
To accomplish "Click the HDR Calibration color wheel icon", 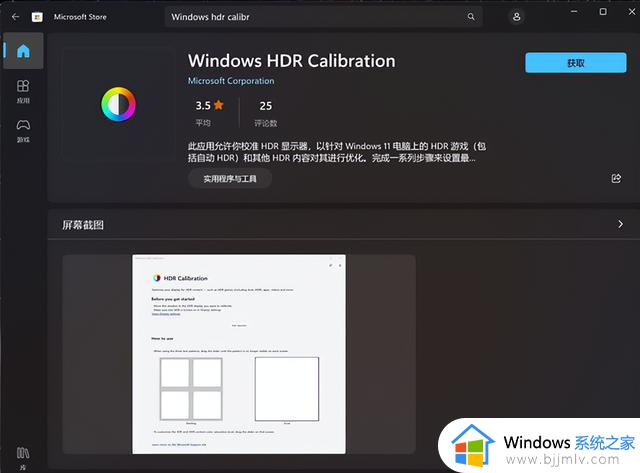I will (118, 104).
